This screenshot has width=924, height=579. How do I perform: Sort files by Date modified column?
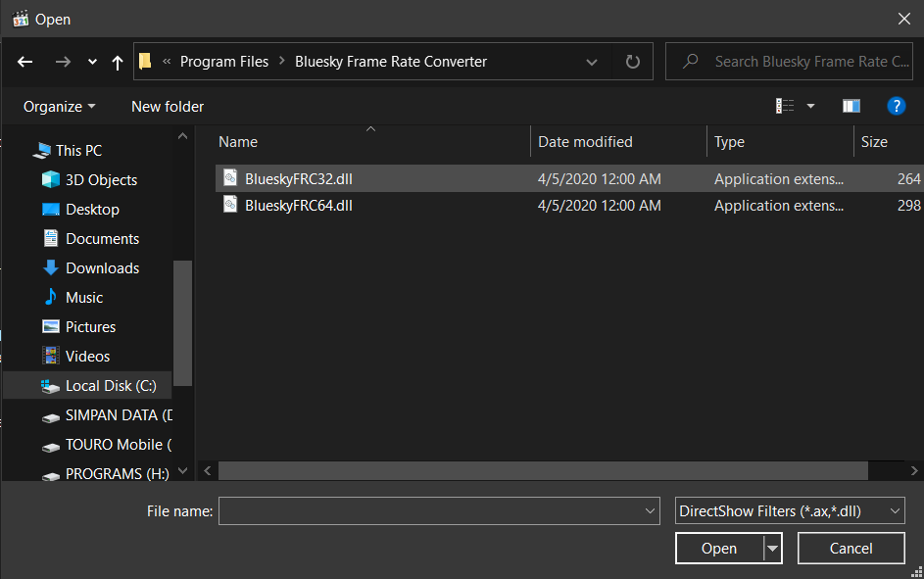pos(585,142)
